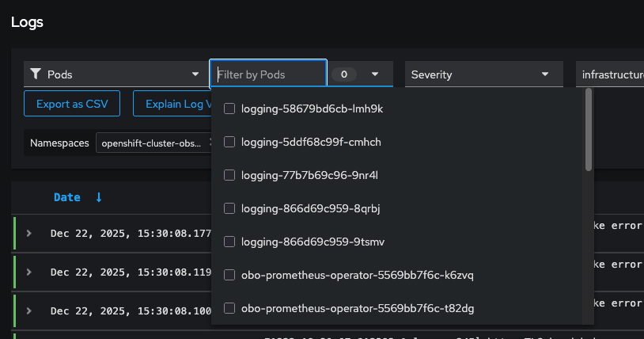This screenshot has width=644, height=339.
Task: Open the infrastructure tenant dropdown
Action: (609, 74)
